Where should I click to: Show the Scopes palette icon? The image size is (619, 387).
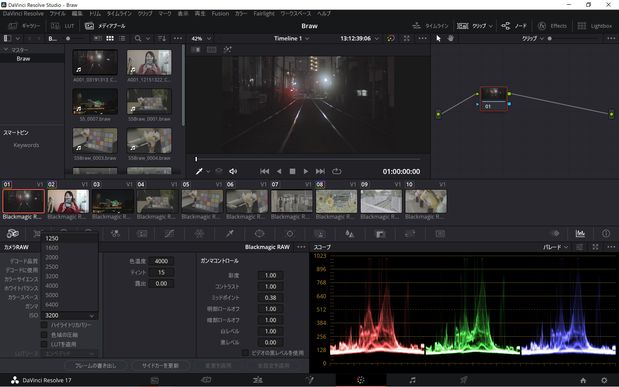point(580,233)
